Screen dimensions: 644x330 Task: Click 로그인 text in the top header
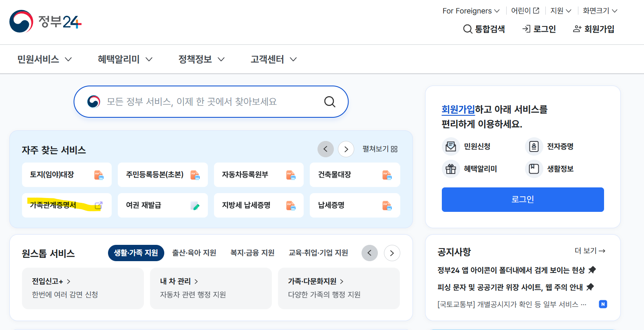[x=545, y=29]
